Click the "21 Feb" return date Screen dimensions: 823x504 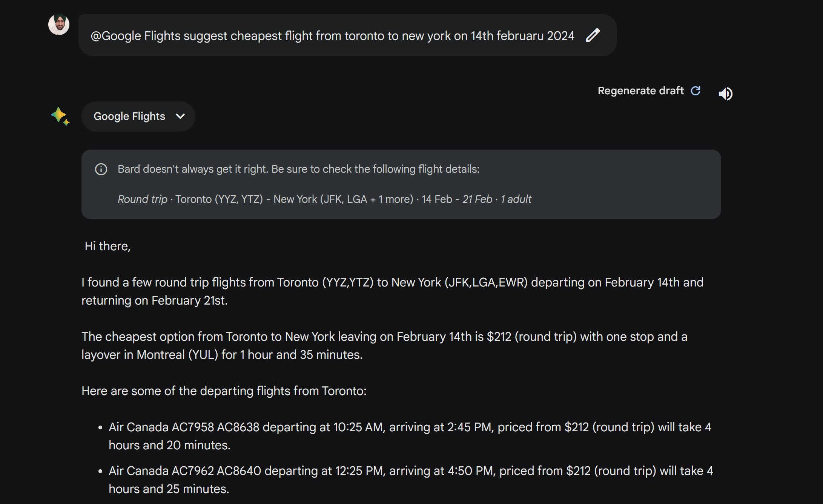477,199
